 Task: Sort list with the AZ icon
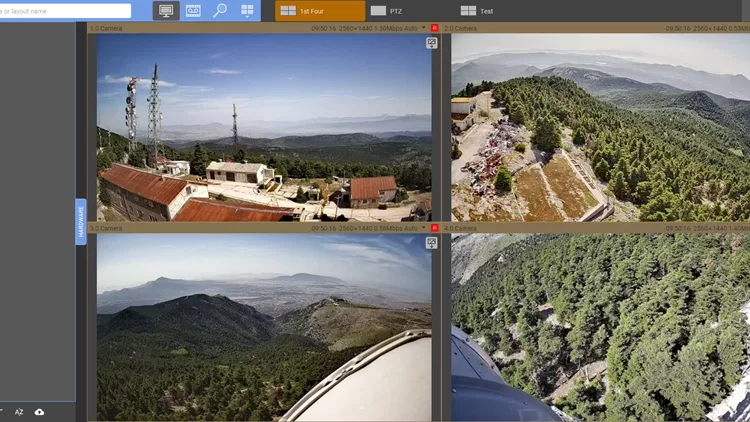point(19,412)
